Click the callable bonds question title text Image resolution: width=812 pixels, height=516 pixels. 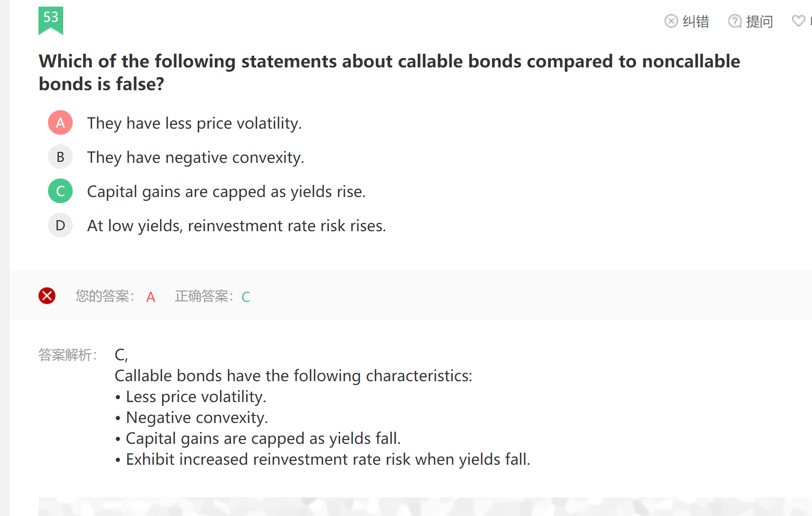pyautogui.click(x=389, y=73)
